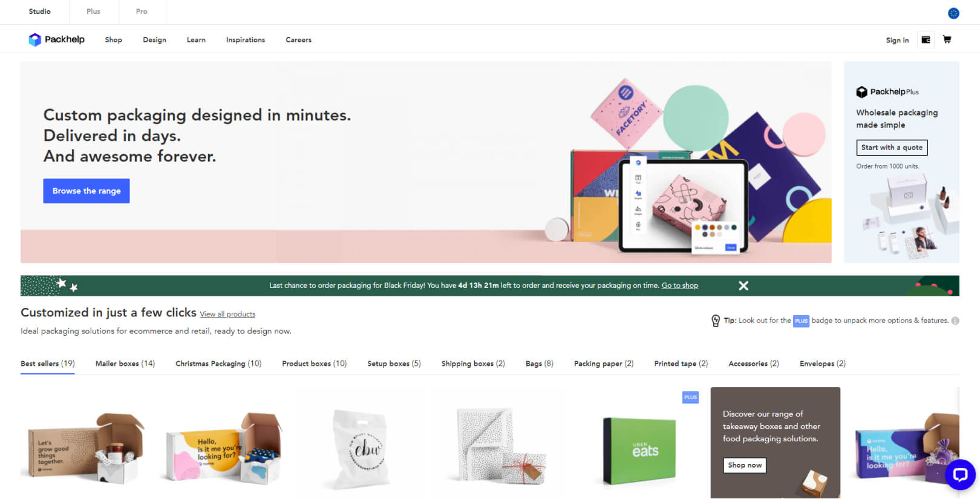The height and width of the screenshot is (499, 980).
Task: Click the PLUS badge in the tip
Action: pos(801,321)
